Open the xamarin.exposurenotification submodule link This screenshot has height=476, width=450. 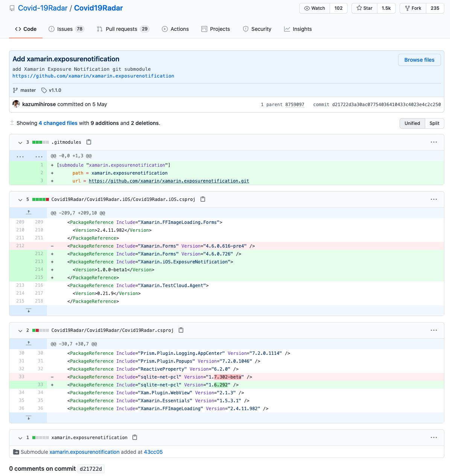(x=85, y=452)
